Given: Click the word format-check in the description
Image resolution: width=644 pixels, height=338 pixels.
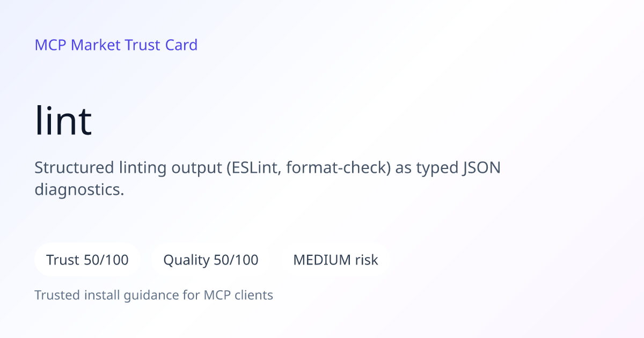Looking at the screenshot, I should point(337,168).
